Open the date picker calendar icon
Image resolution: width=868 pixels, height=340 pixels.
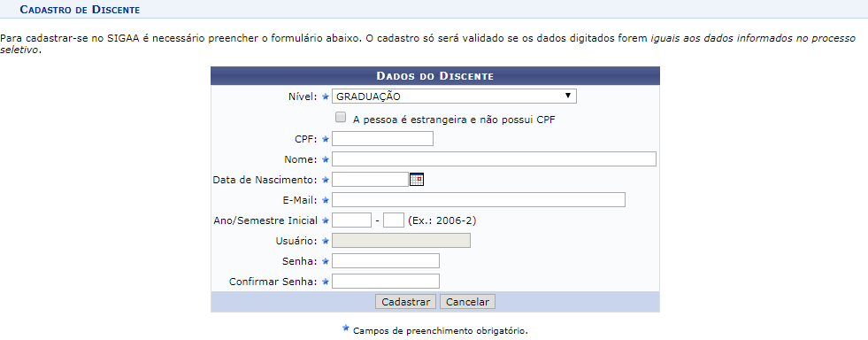point(416,180)
